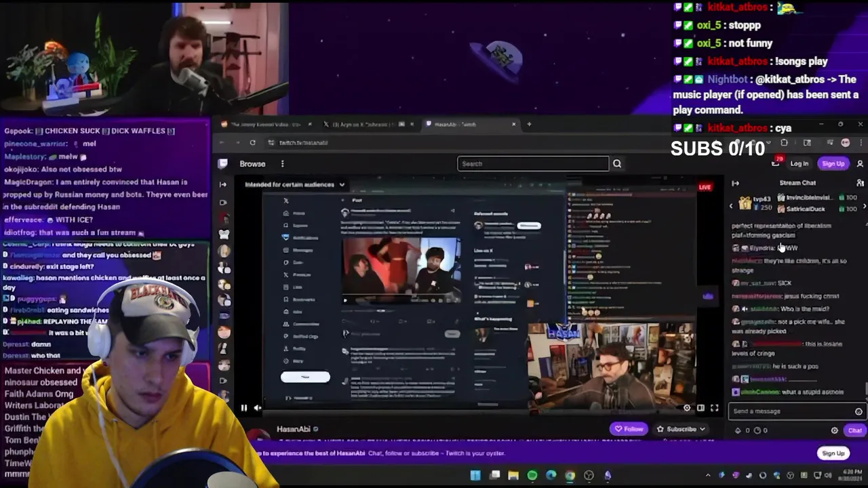The image size is (868, 488).
Task: Click the Twitch logo home icon
Action: click(223, 163)
